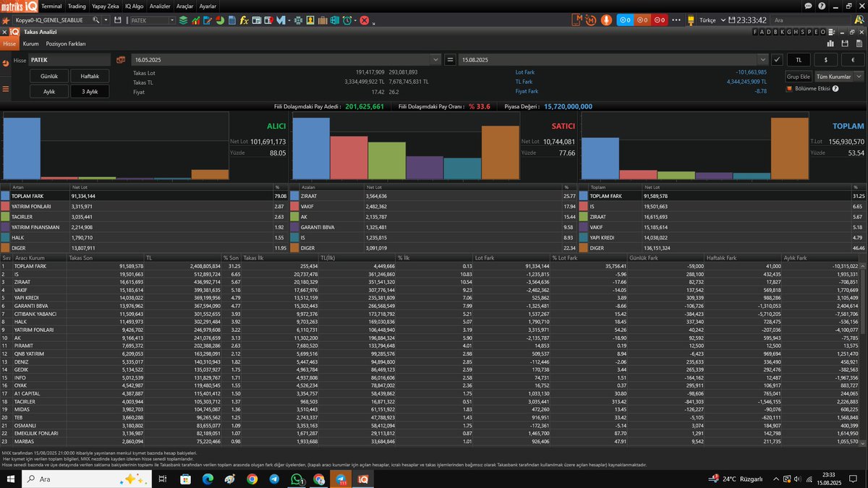Open the calendar icon beside start date

tap(121, 60)
